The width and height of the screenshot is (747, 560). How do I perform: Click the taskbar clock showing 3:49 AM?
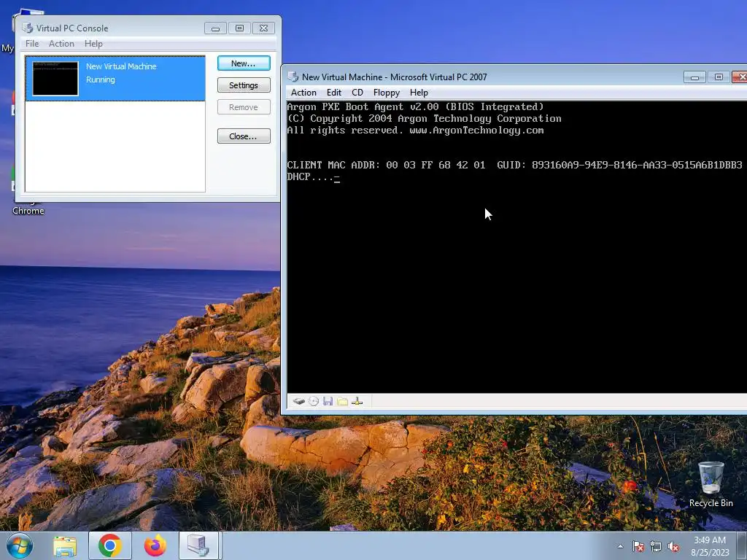coord(710,546)
